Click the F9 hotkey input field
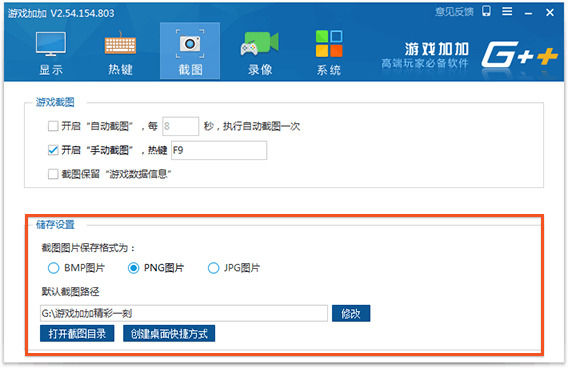568x368 pixels. (x=219, y=150)
